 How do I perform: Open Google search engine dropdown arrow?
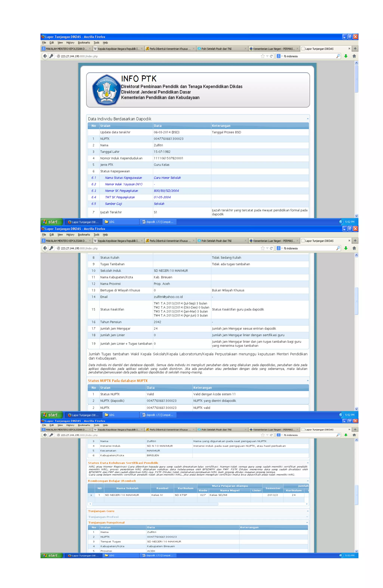[282, 56]
